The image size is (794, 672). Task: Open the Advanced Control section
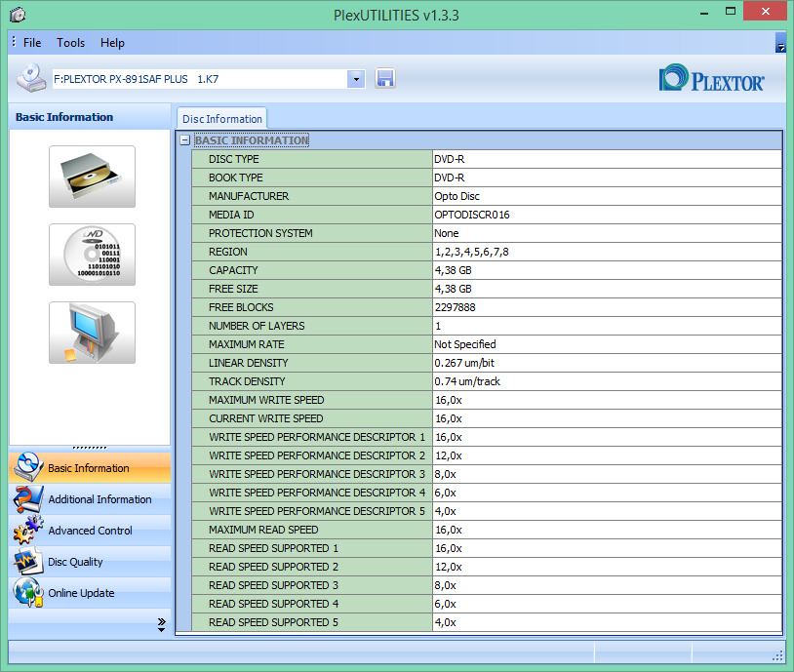click(90, 531)
